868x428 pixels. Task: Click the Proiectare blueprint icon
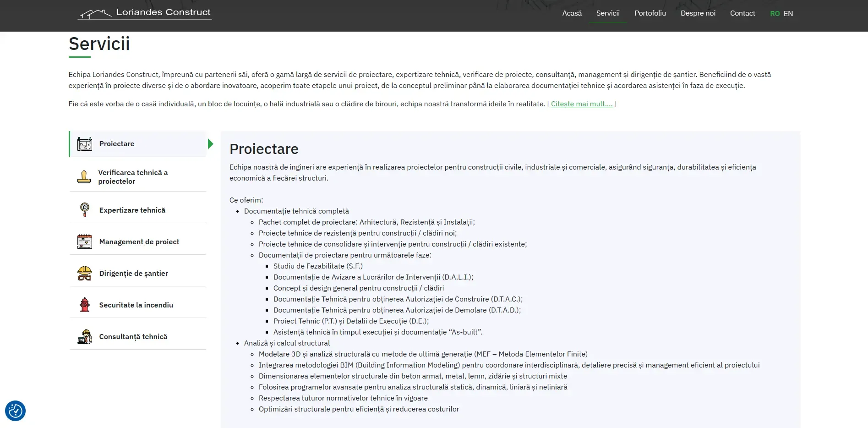pyautogui.click(x=85, y=144)
